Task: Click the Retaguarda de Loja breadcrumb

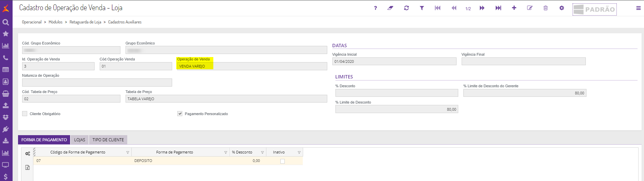Action: tap(85, 22)
